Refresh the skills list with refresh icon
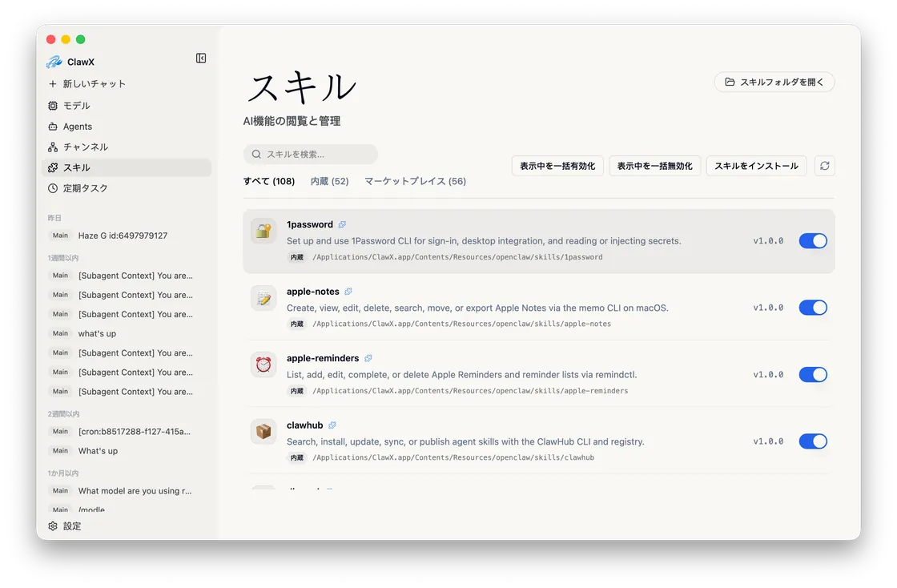 824,166
